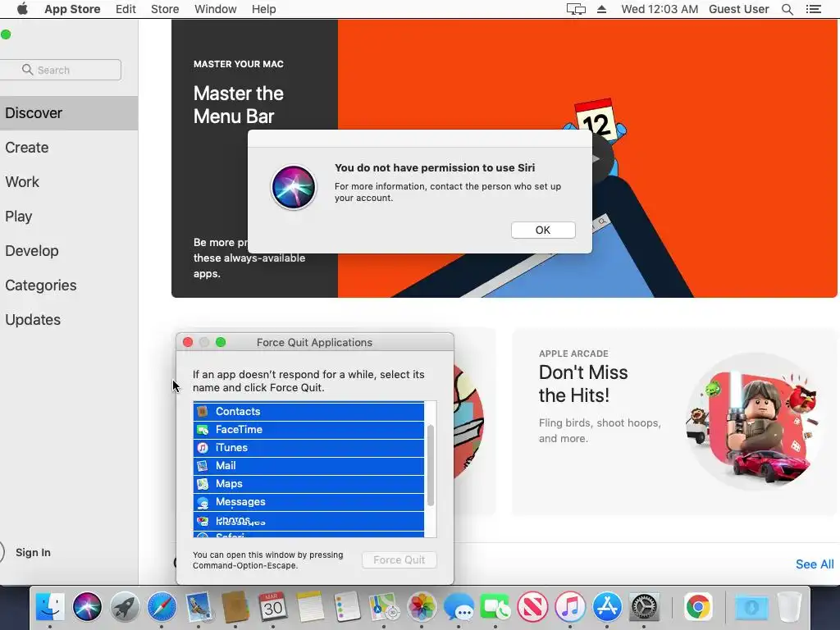Dismiss Siri permission dialog with OK

(543, 230)
